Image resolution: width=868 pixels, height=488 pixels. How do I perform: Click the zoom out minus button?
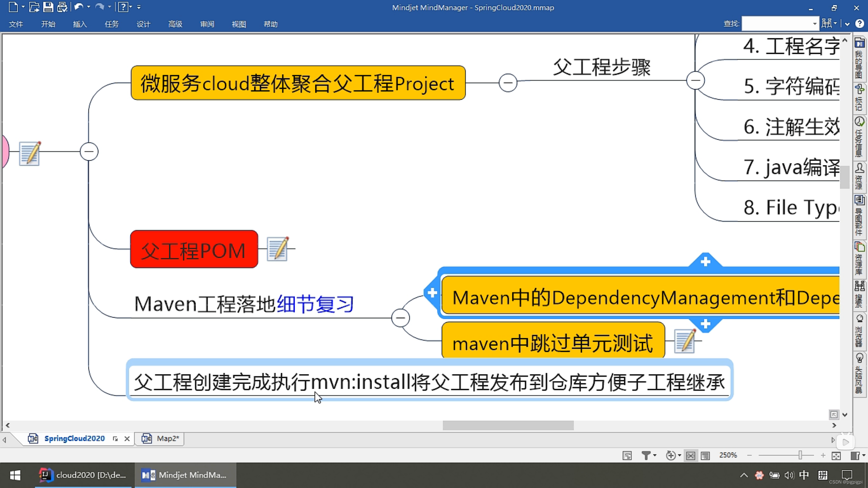(749, 455)
